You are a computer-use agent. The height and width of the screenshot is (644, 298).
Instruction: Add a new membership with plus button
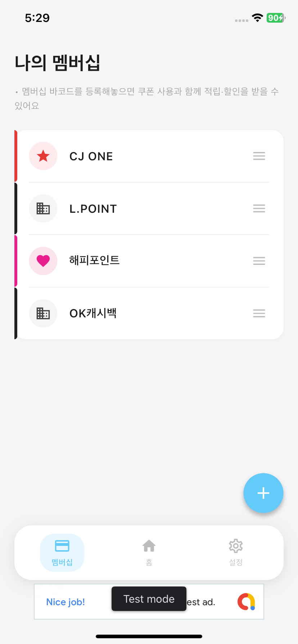[x=263, y=493]
